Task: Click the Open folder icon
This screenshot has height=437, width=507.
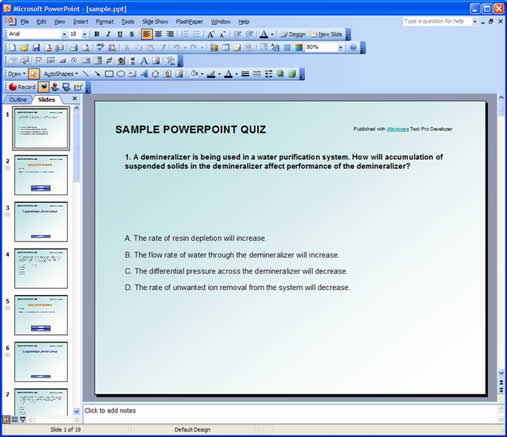Action: (x=24, y=48)
